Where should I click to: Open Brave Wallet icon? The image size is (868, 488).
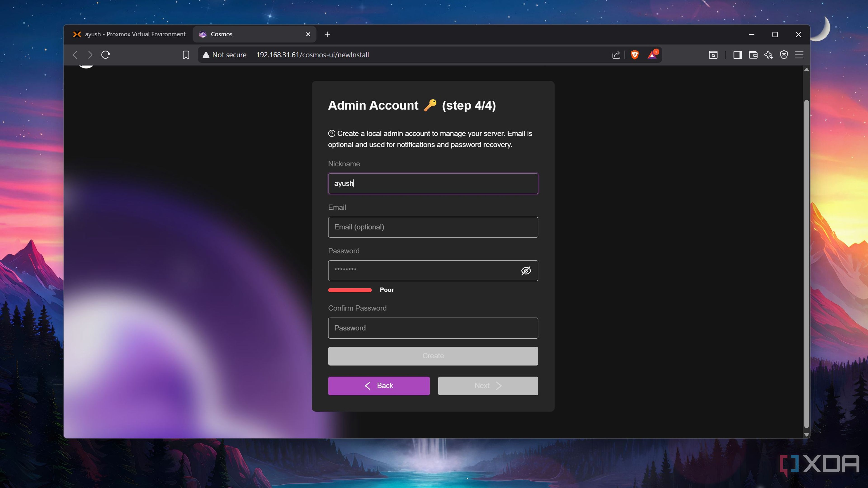tap(753, 55)
